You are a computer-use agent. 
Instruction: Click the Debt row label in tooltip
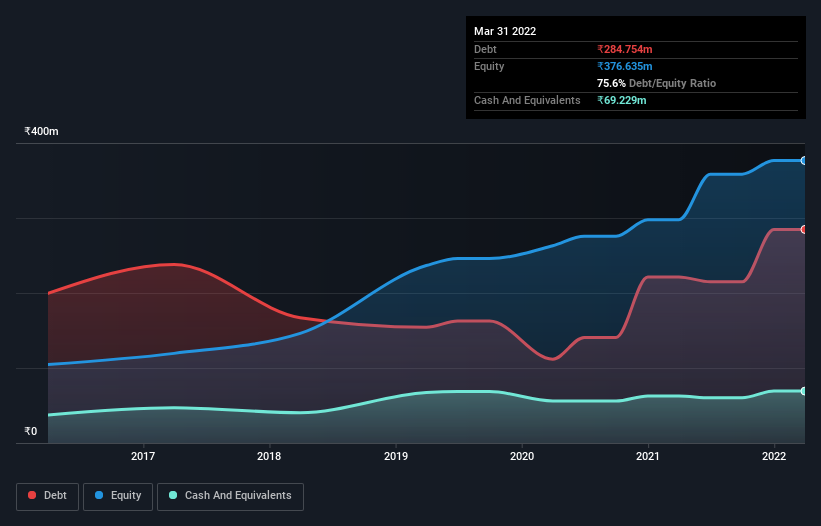(x=485, y=49)
